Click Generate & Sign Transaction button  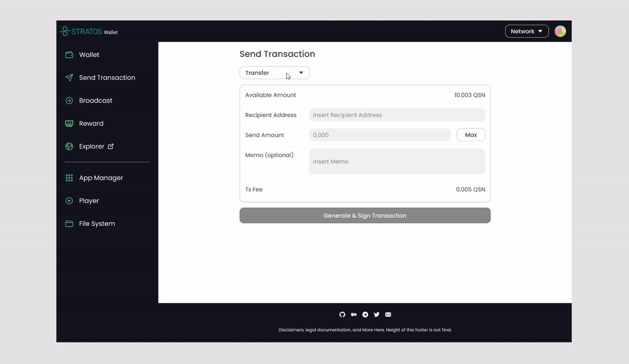(365, 215)
